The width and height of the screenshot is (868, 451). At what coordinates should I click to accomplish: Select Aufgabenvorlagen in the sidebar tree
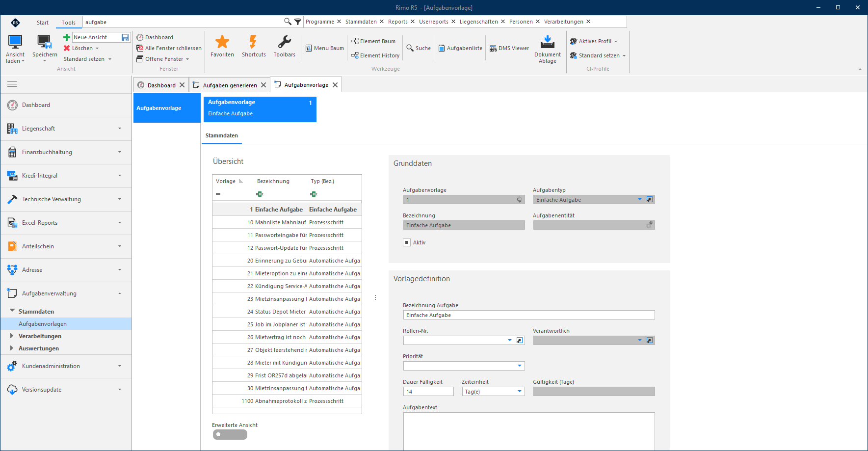point(66,324)
